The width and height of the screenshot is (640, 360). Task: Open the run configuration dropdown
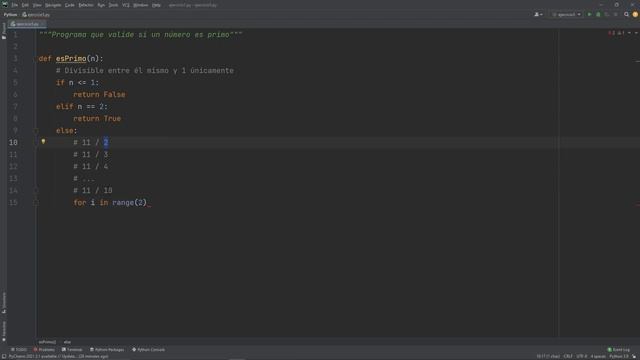[566, 14]
